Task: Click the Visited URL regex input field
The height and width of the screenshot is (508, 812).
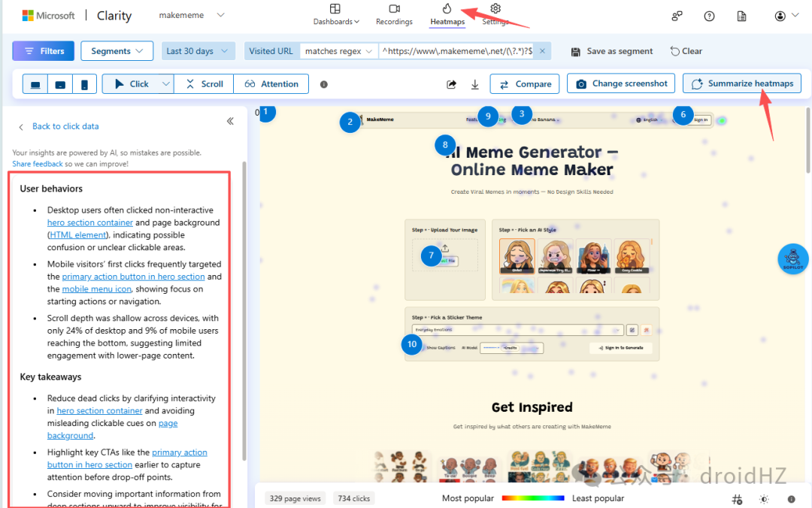Action: coord(457,51)
